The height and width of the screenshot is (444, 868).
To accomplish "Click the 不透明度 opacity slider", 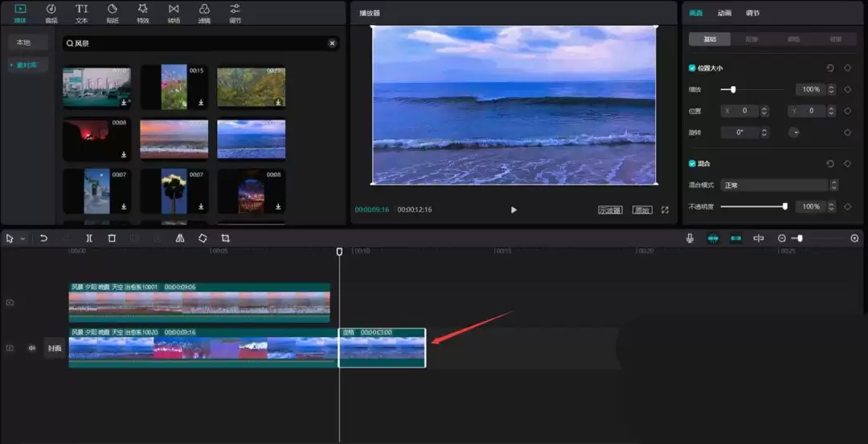I will [752, 206].
